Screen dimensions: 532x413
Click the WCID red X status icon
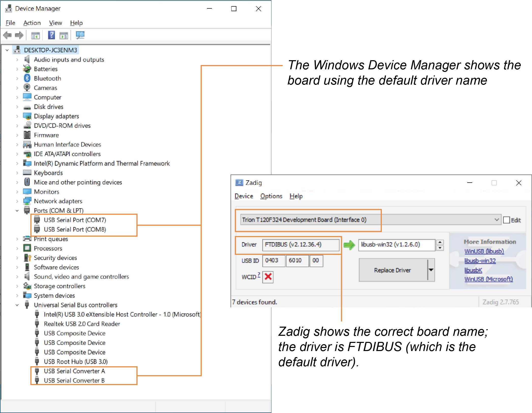point(268,277)
